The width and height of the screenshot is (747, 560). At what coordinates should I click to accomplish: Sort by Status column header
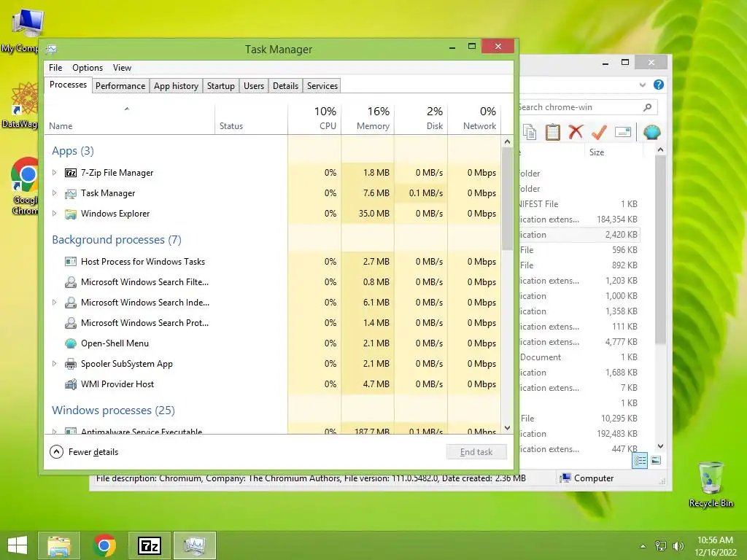(x=252, y=117)
